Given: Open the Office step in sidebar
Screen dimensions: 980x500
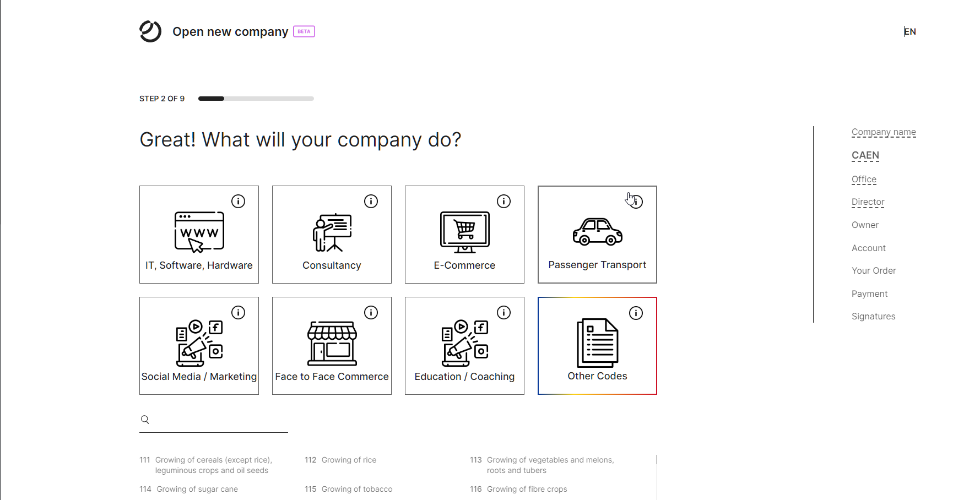Looking at the screenshot, I should tap(864, 180).
